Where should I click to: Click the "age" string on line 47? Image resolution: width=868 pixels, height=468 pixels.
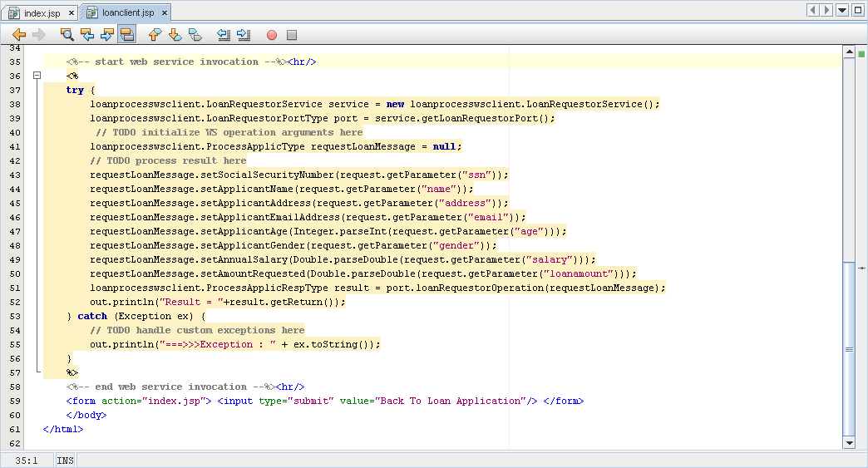coord(529,231)
